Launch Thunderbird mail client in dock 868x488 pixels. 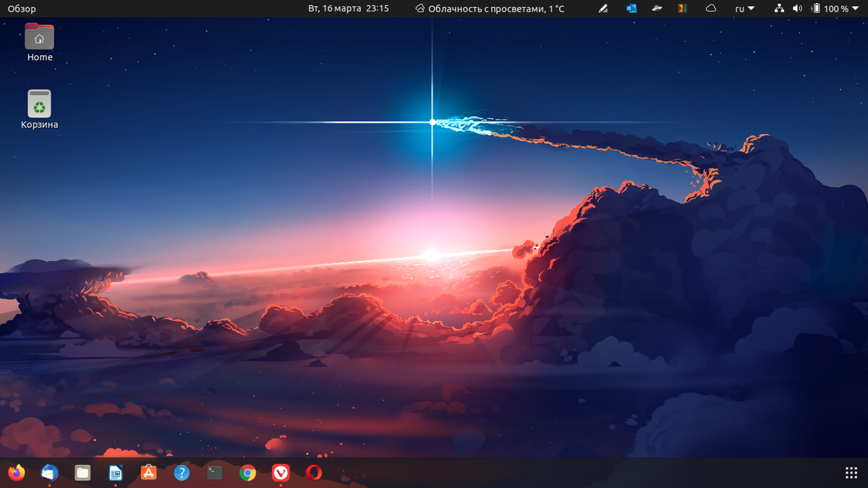(49, 473)
